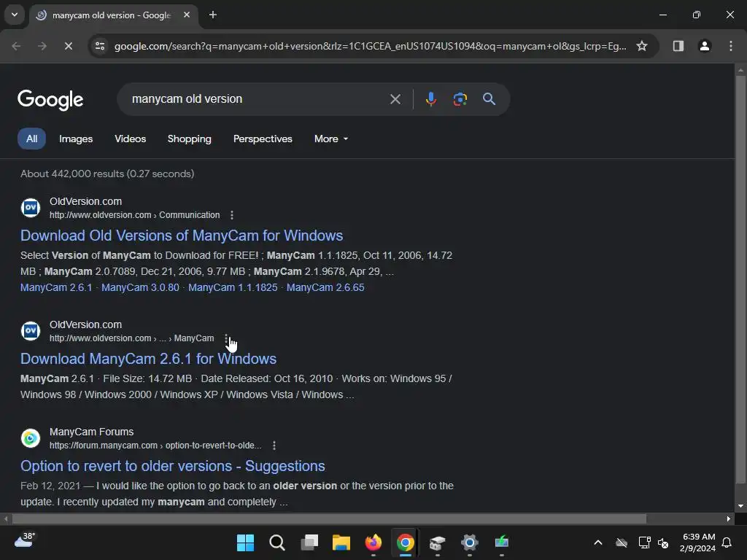This screenshot has width=747, height=560.
Task: Click the scroll-right arrow of horizontal scrollbar
Action: 729,518
